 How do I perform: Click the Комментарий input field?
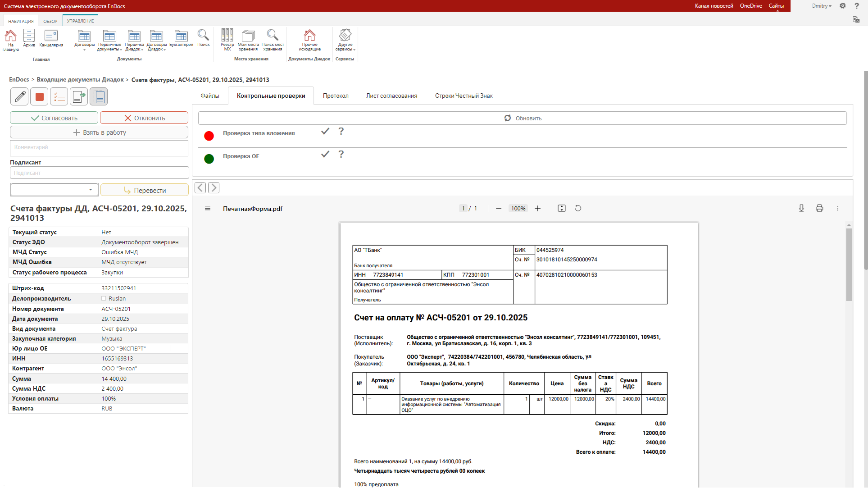tap(99, 148)
